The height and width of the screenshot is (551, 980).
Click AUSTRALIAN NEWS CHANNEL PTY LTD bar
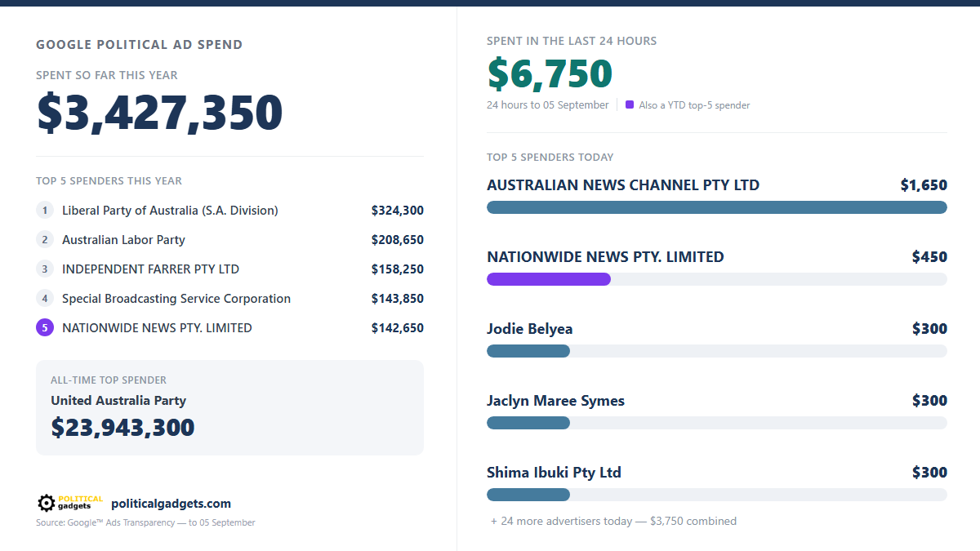click(717, 207)
